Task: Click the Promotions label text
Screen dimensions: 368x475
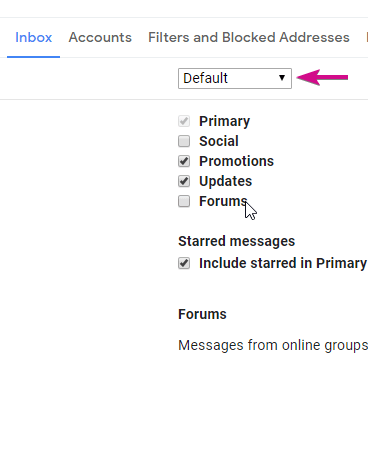Action: tap(236, 161)
